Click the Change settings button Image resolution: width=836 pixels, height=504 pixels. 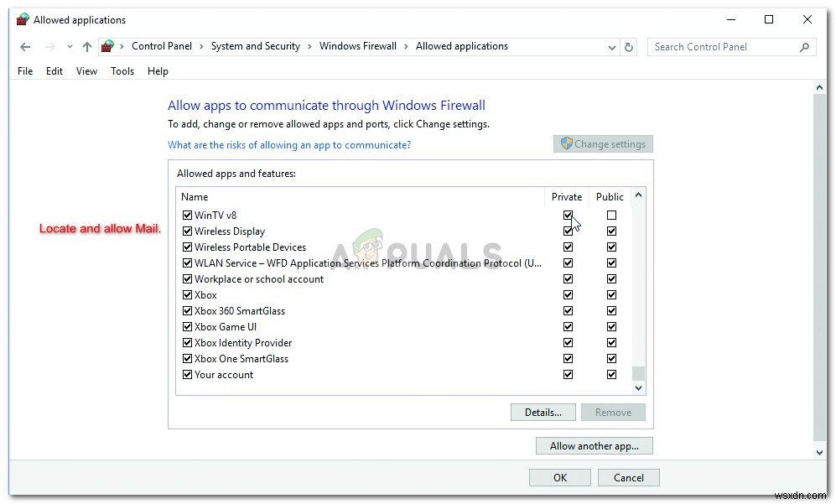603,144
